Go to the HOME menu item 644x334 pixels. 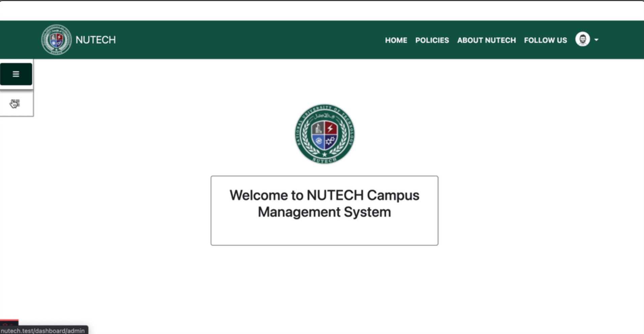click(x=396, y=40)
